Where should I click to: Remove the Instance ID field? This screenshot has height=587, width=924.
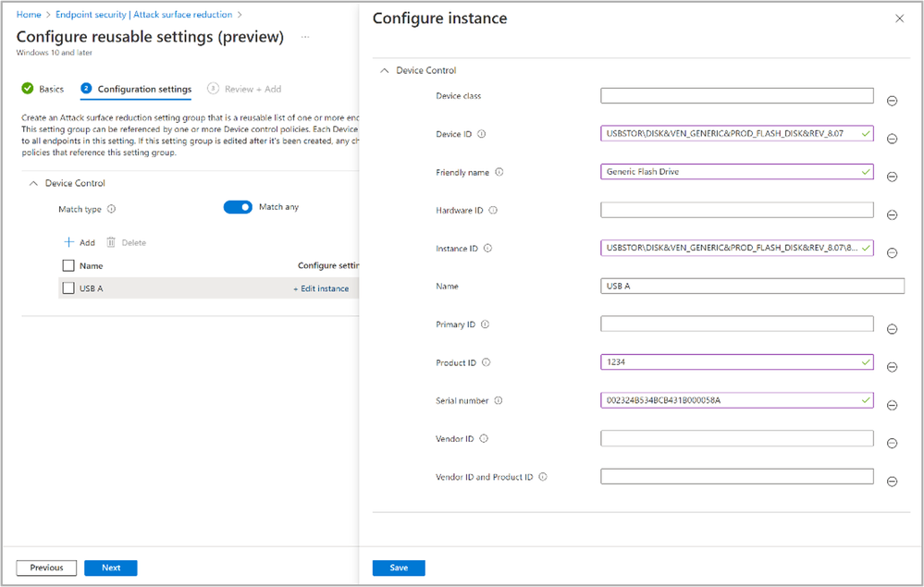(x=892, y=252)
